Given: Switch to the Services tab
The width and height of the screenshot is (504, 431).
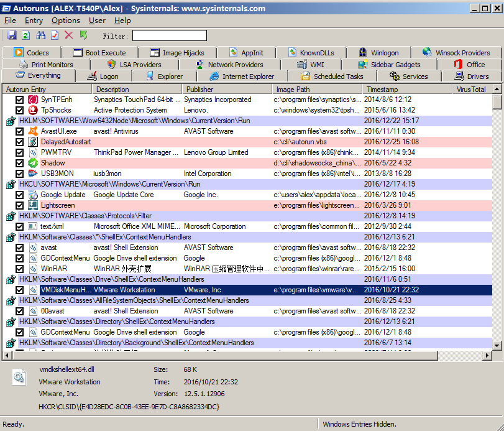Looking at the screenshot, I should 408,76.
